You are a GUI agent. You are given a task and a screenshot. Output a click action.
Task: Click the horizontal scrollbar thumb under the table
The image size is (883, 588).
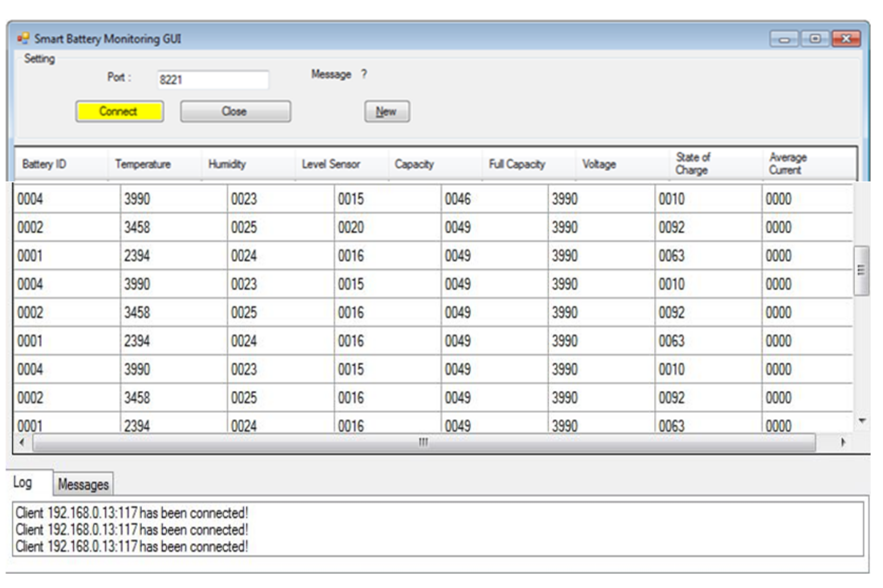click(x=424, y=443)
